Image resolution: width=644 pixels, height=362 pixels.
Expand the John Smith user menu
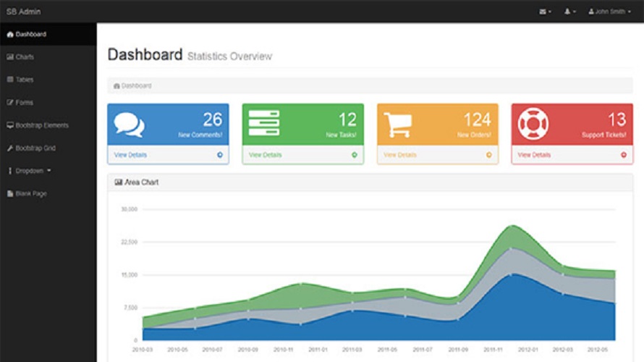(x=609, y=12)
